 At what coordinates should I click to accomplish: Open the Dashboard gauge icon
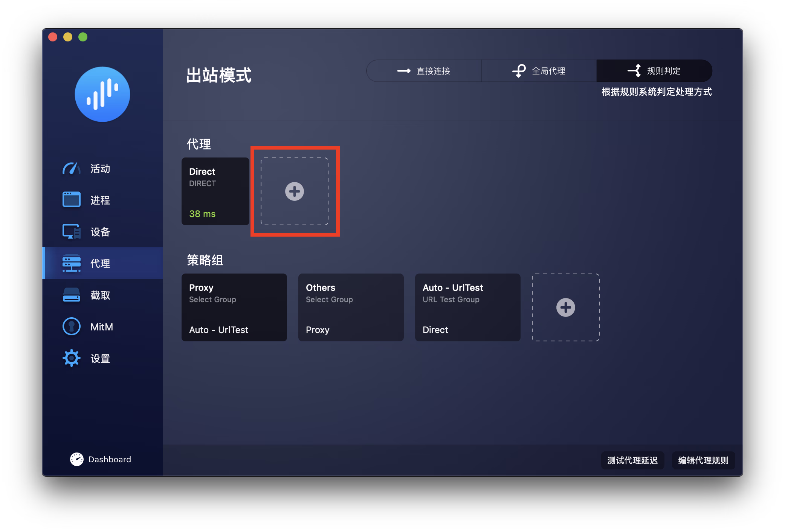coord(77,459)
